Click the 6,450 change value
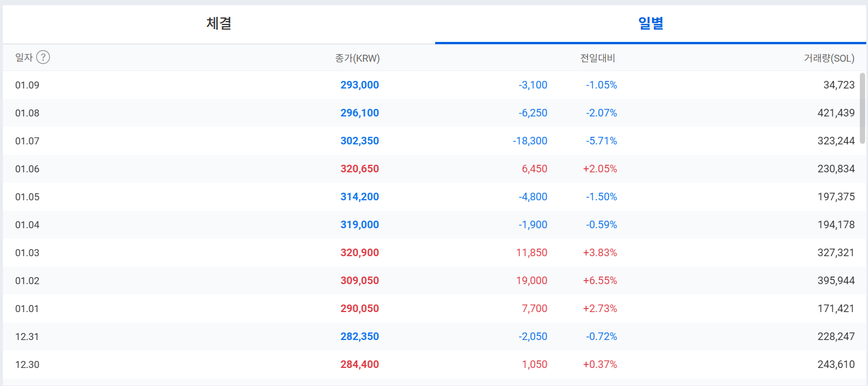 [x=535, y=169]
